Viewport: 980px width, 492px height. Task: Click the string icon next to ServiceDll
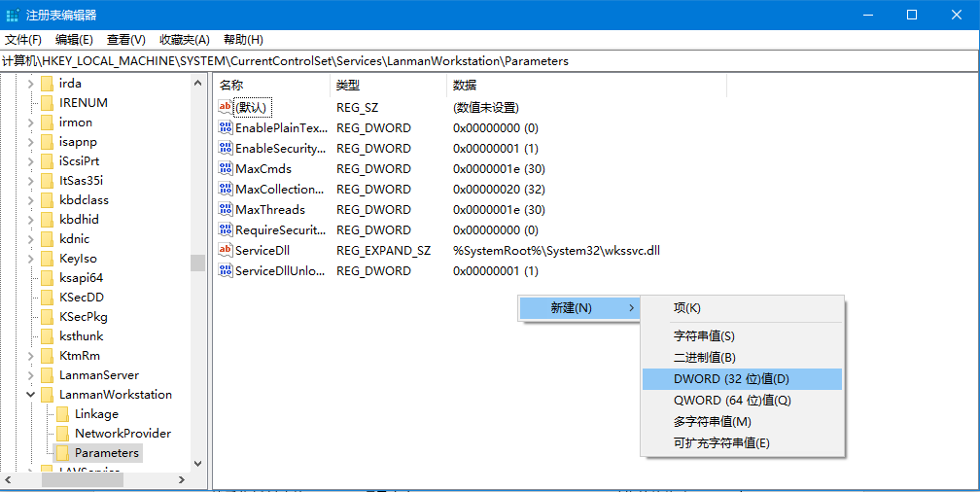tap(226, 251)
